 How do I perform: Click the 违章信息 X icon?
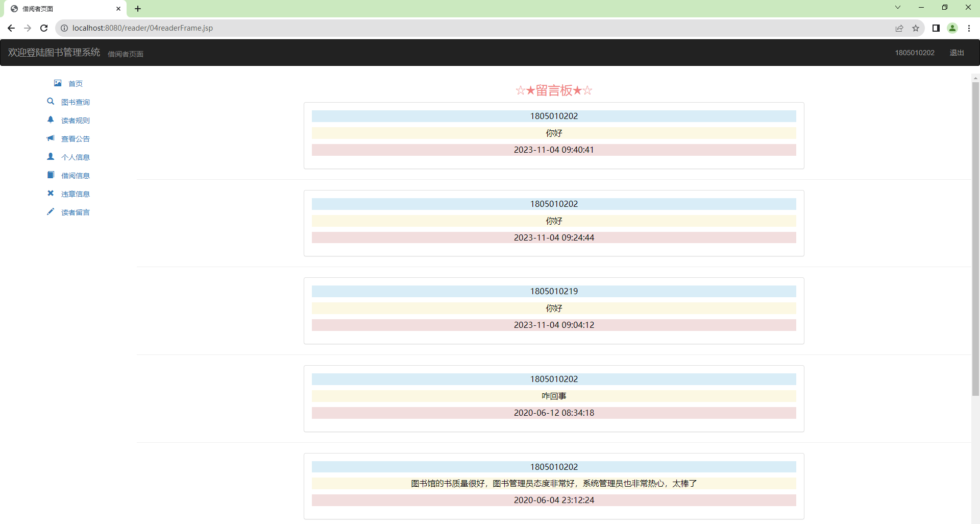51,193
